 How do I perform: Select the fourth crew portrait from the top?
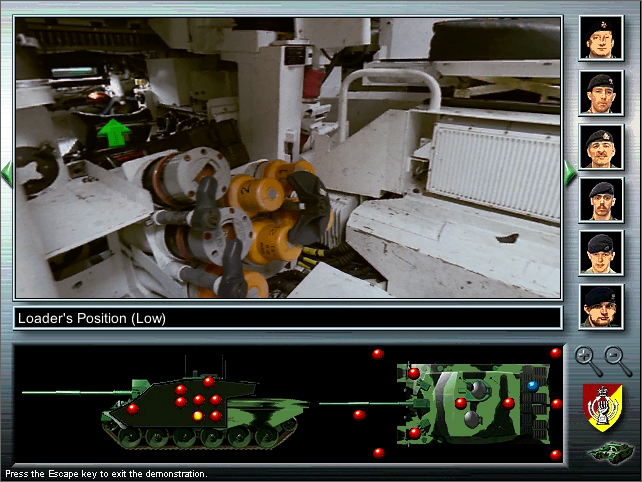click(602, 200)
